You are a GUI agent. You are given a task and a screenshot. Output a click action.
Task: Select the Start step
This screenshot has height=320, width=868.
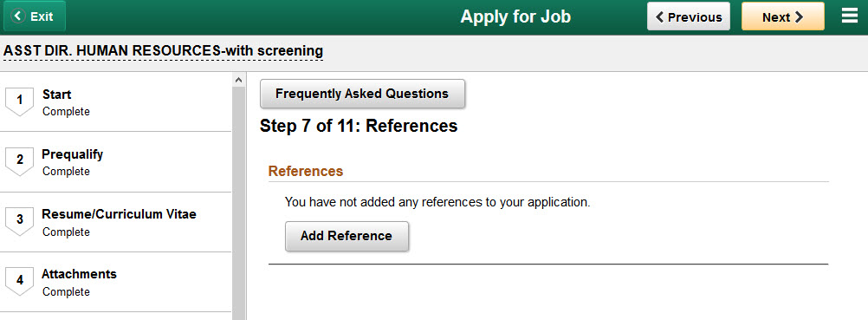pyautogui.click(x=116, y=102)
